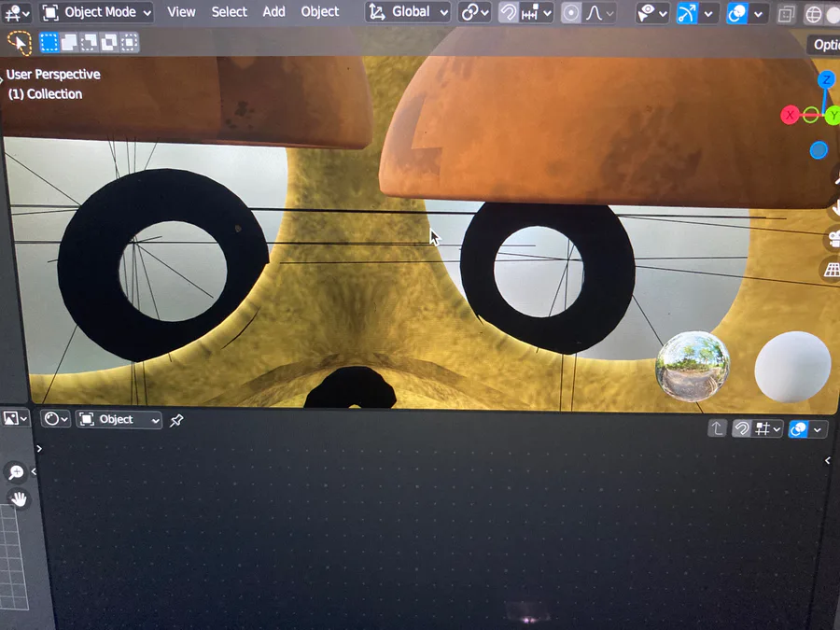Image resolution: width=840 pixels, height=630 pixels.
Task: Snap view to the red X axis gizmo
Action: [790, 115]
